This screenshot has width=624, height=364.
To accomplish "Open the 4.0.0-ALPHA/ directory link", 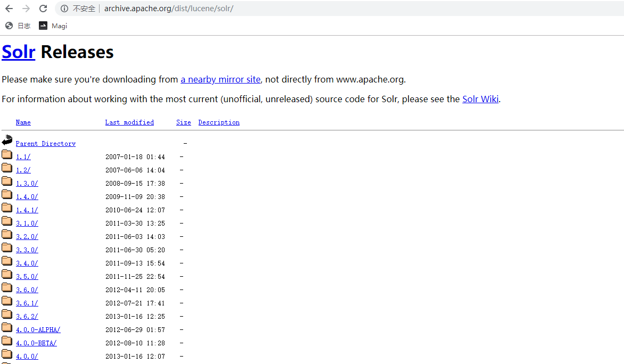I will click(x=38, y=330).
